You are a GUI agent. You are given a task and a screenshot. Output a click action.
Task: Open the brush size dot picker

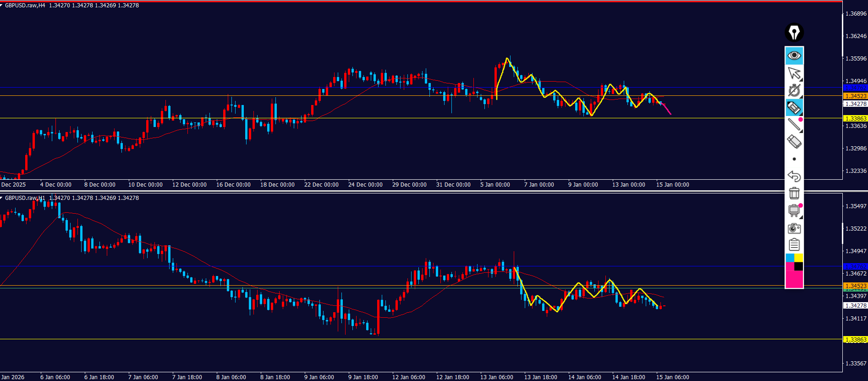(x=794, y=159)
